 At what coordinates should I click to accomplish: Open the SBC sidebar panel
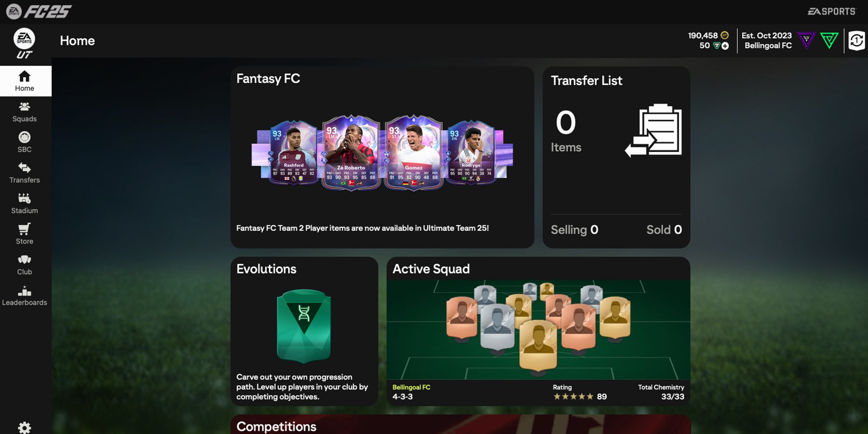24,142
